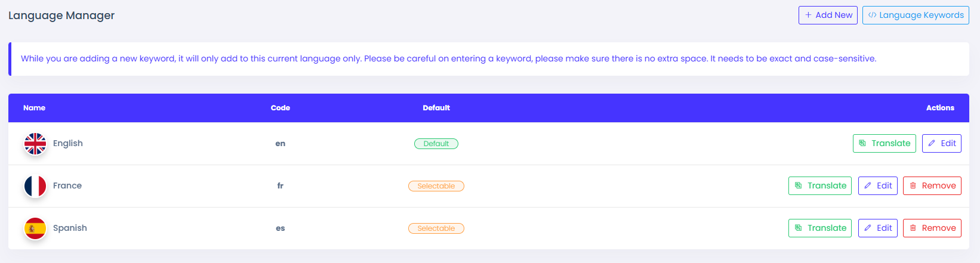
Task: Click the Selectable badge for France
Action: coord(436,186)
